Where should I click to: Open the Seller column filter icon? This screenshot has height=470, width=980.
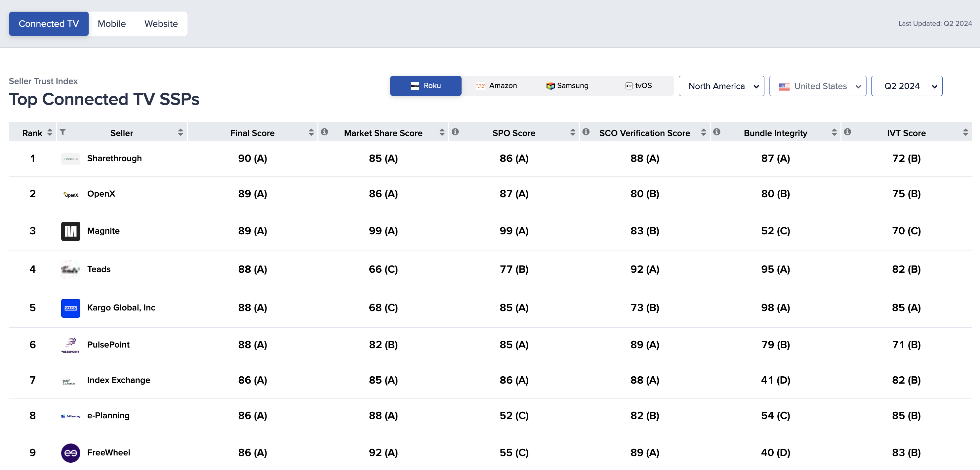(x=63, y=132)
